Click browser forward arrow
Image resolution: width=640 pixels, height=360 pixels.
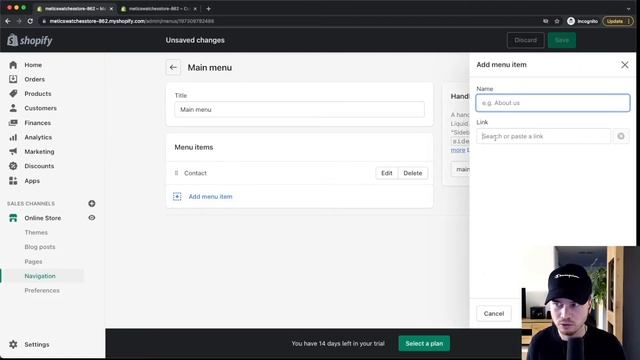[x=19, y=21]
